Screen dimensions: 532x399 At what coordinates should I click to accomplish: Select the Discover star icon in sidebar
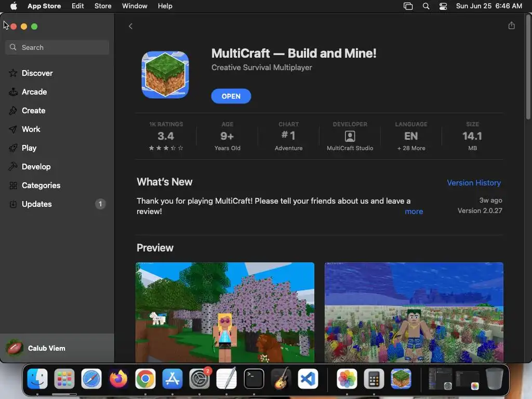(x=13, y=73)
